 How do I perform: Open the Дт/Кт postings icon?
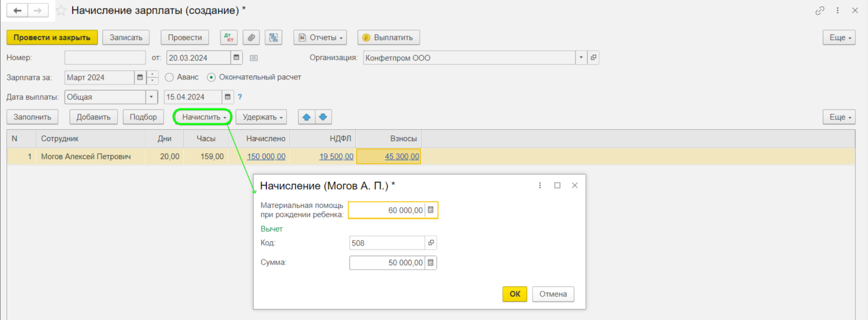229,38
